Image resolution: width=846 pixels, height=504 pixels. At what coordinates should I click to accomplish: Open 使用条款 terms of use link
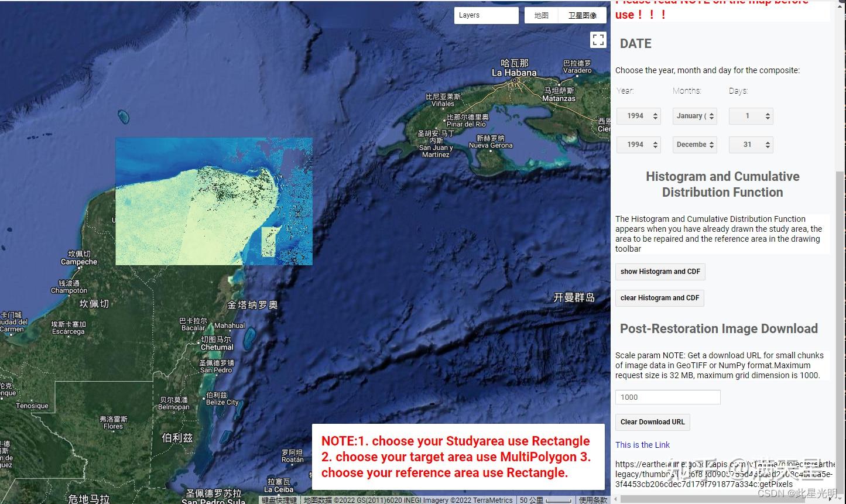click(x=592, y=500)
